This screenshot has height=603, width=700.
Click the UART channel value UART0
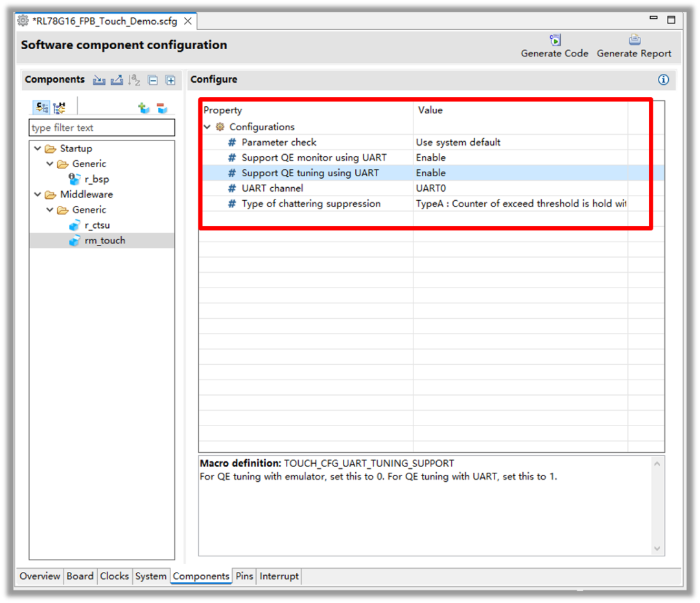431,188
